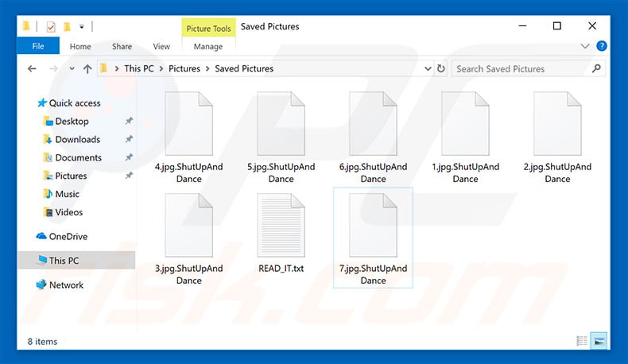
Task: Open the File menu
Action: [38, 47]
